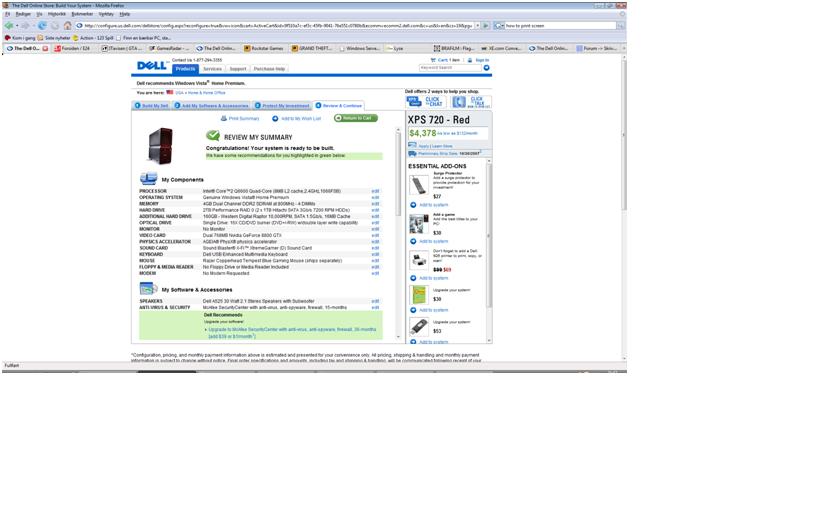Select the Products navigation tab
Screen dimensions: 840x525
[x=185, y=69]
